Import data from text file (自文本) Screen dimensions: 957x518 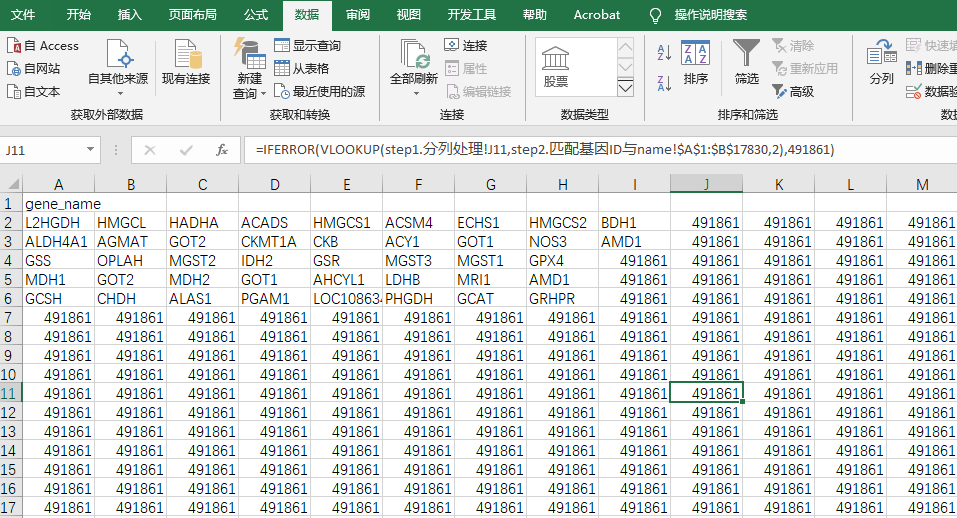coord(34,92)
